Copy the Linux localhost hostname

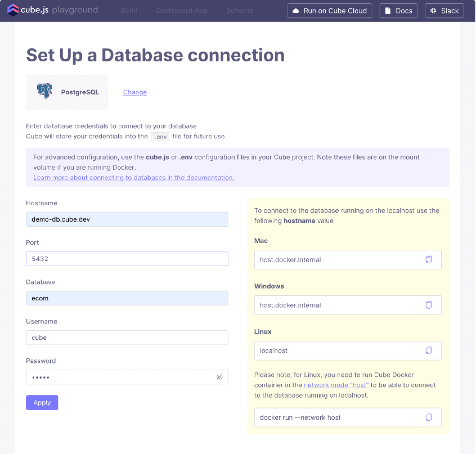tap(429, 350)
